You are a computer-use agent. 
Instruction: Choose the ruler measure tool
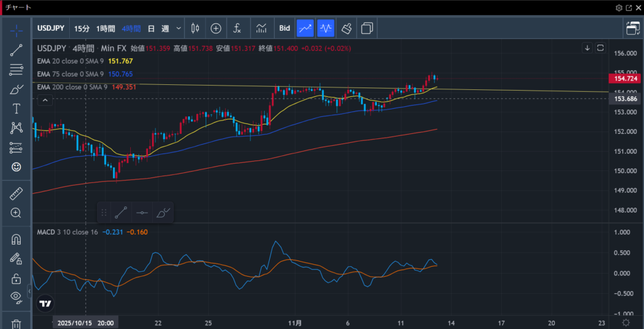coord(16,193)
